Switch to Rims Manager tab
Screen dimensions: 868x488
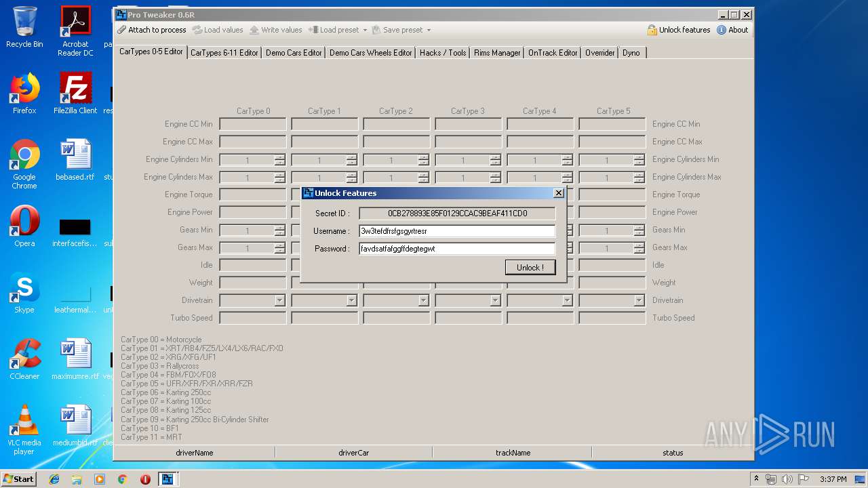point(497,53)
